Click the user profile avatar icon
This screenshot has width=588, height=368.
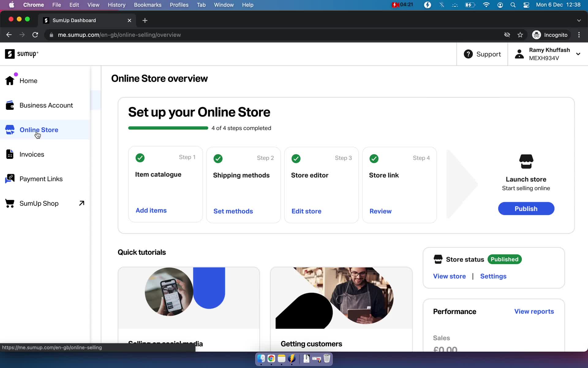tap(519, 54)
